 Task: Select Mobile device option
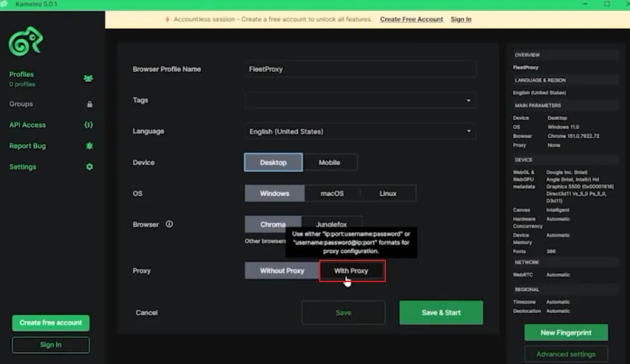tap(329, 162)
